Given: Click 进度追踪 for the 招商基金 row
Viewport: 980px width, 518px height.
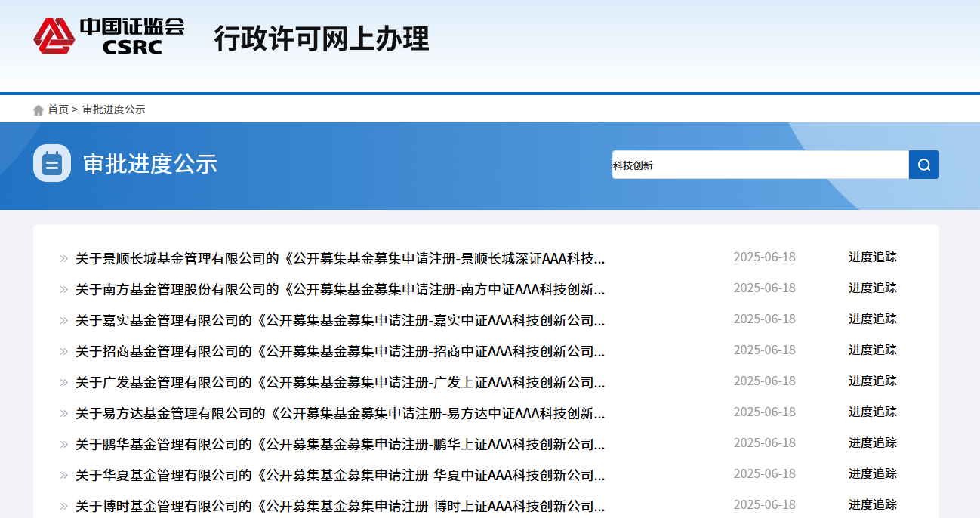Looking at the screenshot, I should point(873,350).
